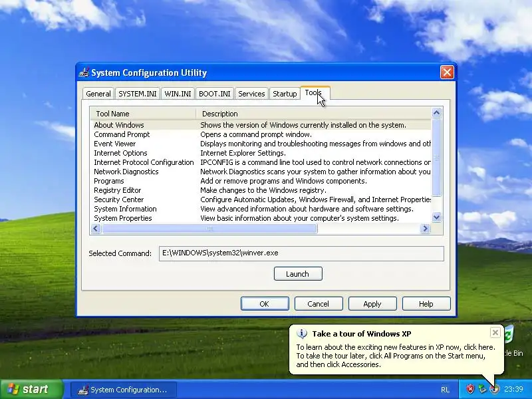This screenshot has height=399, width=532.
Task: Close the System Configuration Utility window
Action: (447, 72)
